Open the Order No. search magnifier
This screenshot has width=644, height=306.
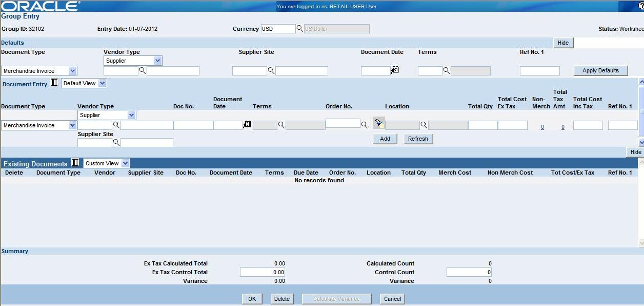coord(364,125)
